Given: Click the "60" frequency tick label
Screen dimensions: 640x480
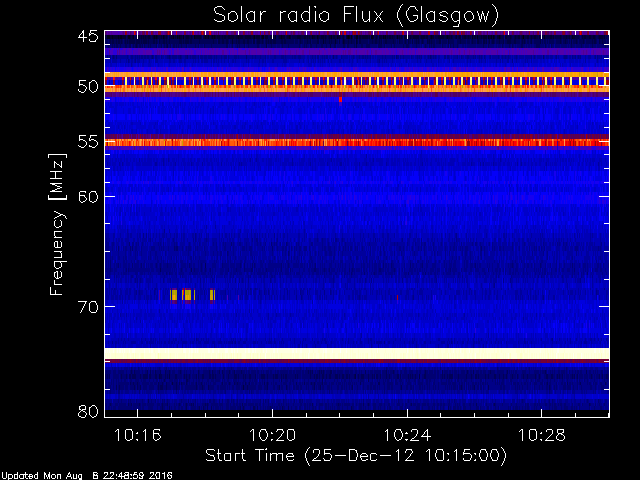Looking at the screenshot, I should point(88,197).
